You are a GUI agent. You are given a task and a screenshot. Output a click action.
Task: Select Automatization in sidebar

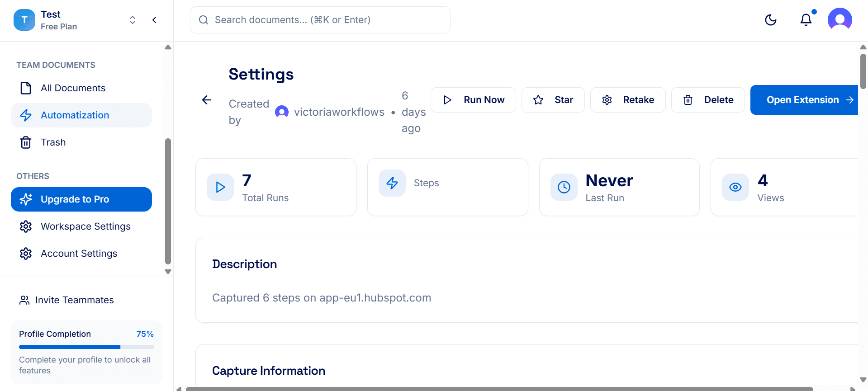click(x=81, y=115)
